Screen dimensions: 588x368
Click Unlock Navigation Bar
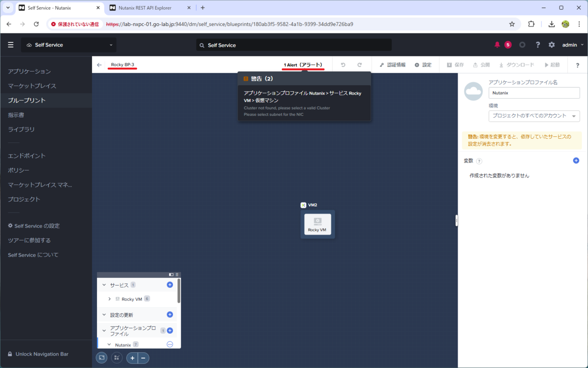pos(38,354)
